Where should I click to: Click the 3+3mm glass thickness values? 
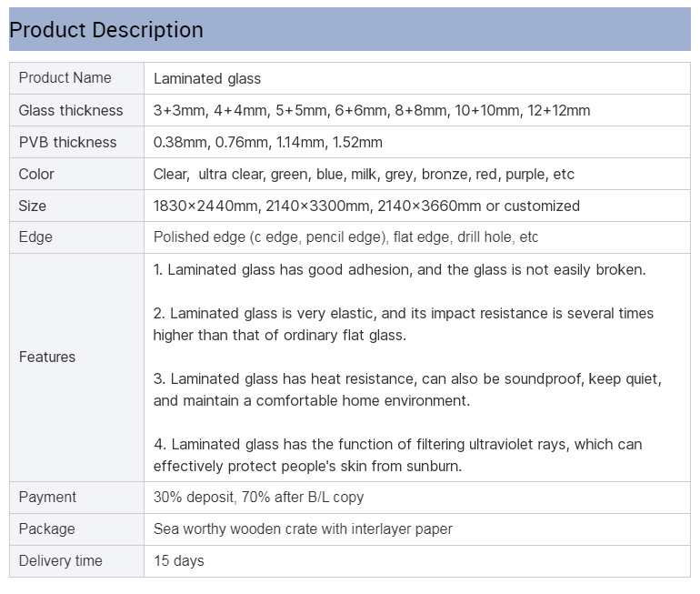click(371, 110)
